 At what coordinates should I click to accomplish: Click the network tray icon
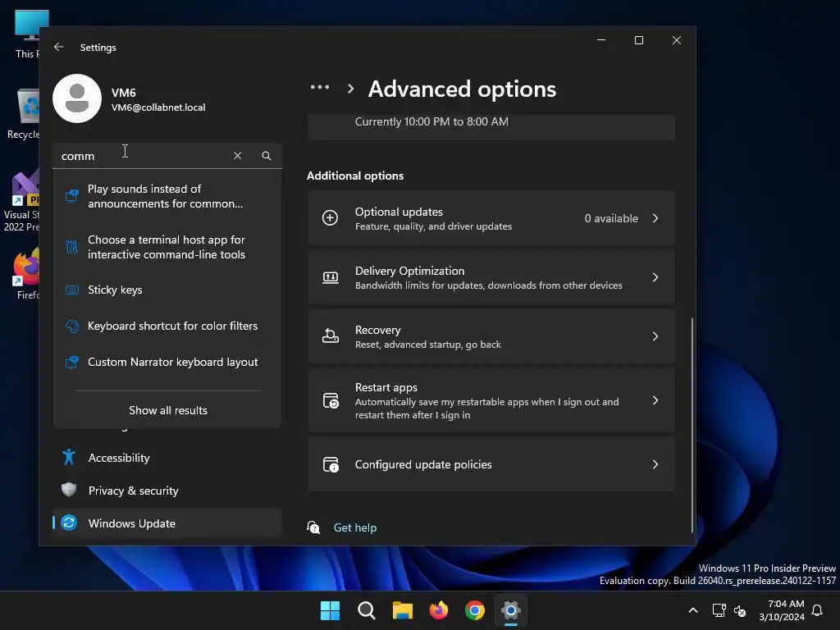coord(719,610)
